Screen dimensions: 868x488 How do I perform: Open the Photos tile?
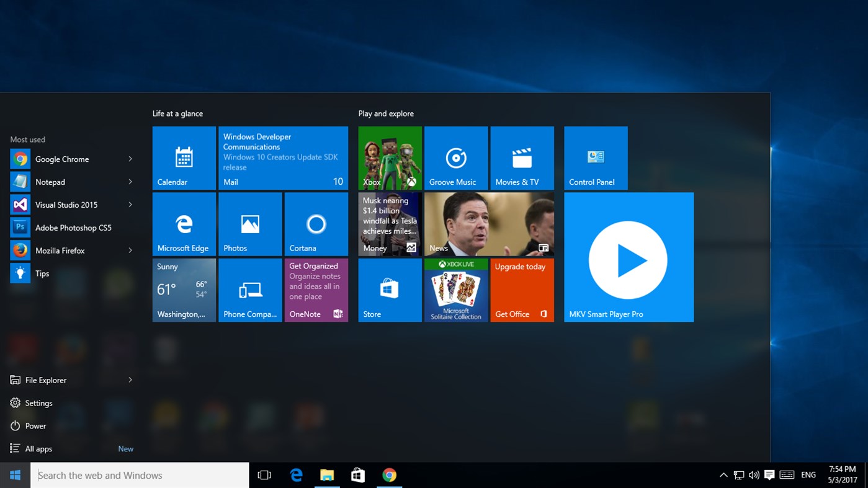point(249,224)
